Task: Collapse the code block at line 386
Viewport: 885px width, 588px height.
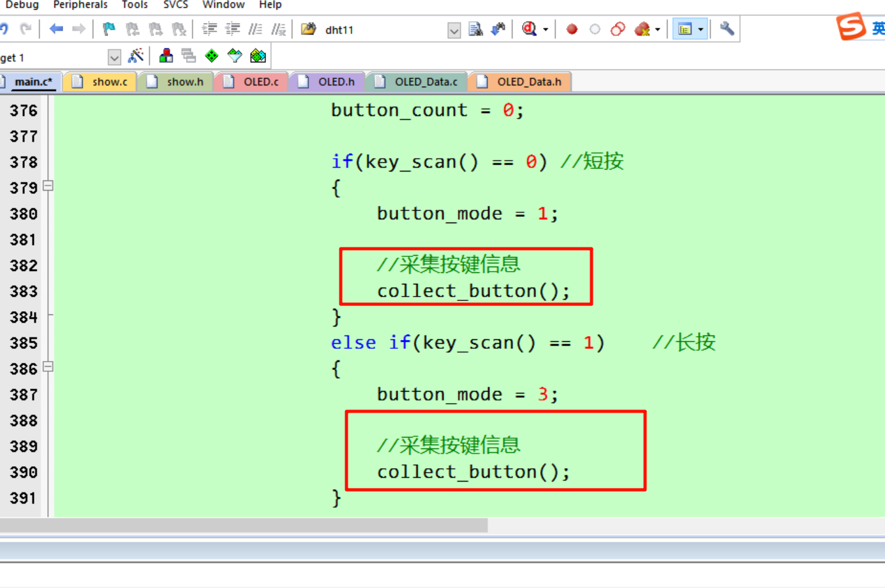Action: (48, 367)
